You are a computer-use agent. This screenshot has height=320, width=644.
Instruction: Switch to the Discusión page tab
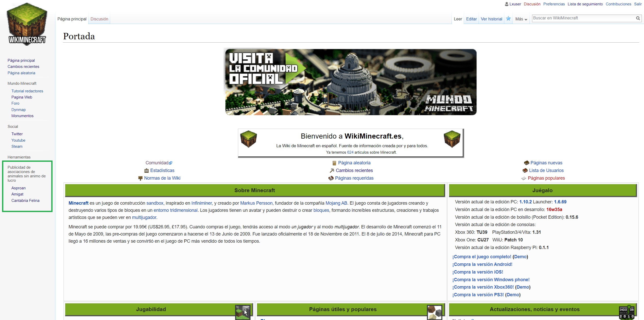99,19
